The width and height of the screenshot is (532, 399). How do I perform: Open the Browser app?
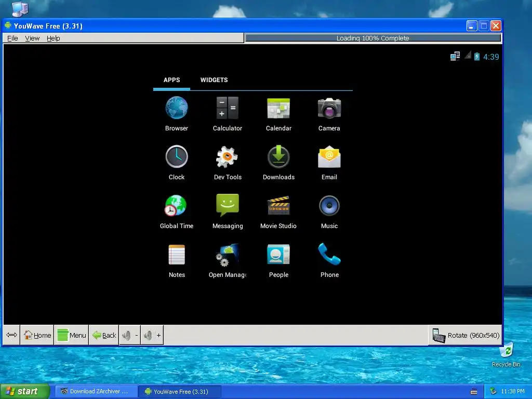[177, 114]
